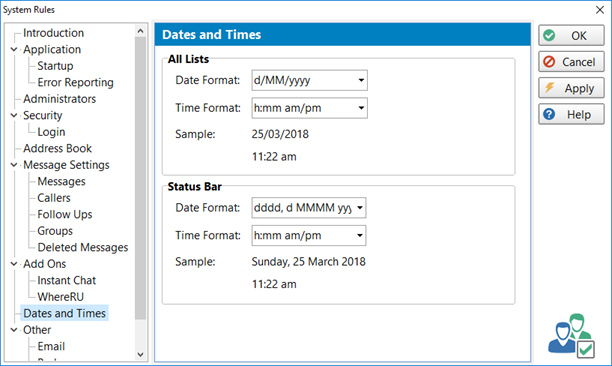Open the Error Reporting page
Image resolution: width=612 pixels, height=366 pixels.
(75, 82)
